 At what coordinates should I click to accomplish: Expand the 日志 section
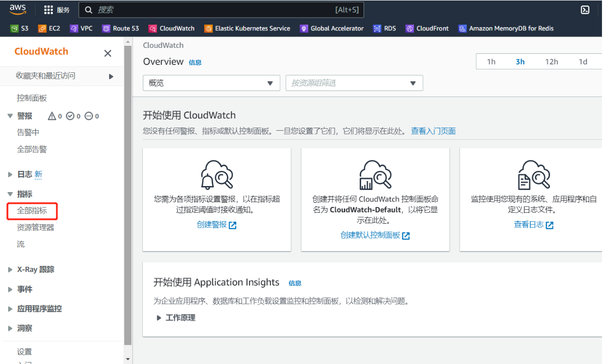point(11,174)
